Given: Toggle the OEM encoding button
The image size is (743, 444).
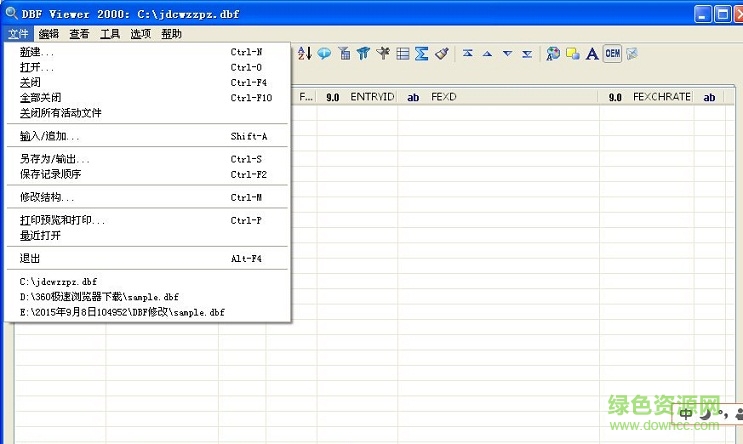Looking at the screenshot, I should 612,54.
